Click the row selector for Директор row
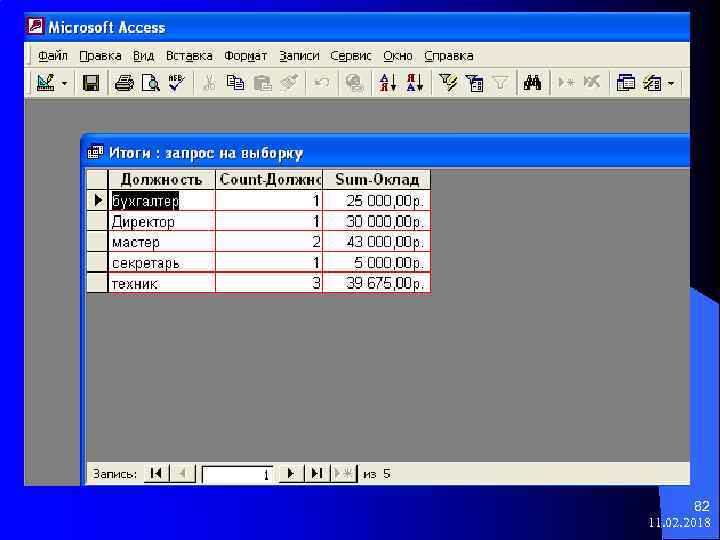720x540 pixels. 97,222
